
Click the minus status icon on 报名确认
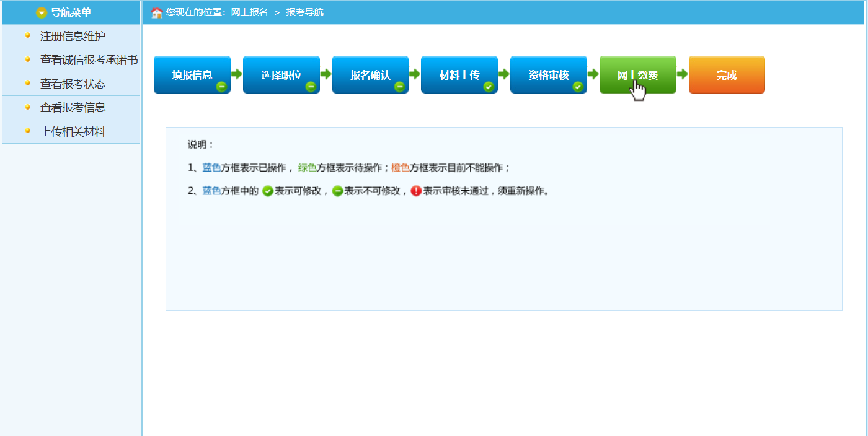399,87
